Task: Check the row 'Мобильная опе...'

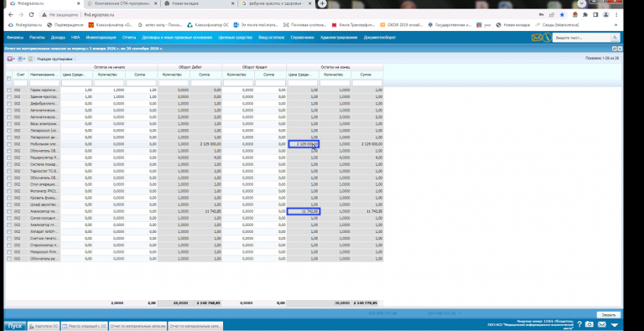Action: tap(9, 144)
